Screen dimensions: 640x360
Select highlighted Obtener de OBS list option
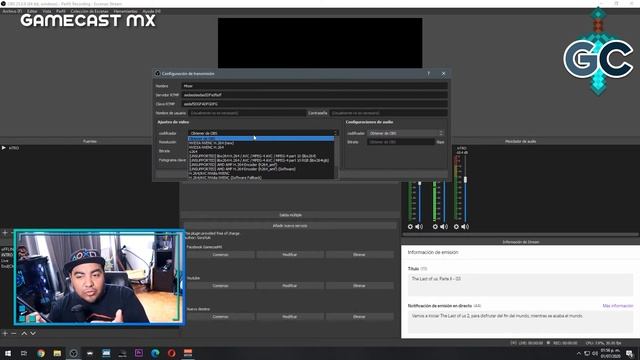coord(261,138)
